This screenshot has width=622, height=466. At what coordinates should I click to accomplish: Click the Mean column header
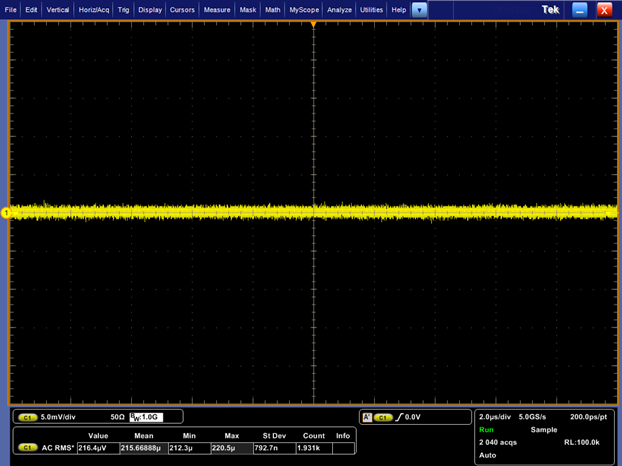(144, 435)
